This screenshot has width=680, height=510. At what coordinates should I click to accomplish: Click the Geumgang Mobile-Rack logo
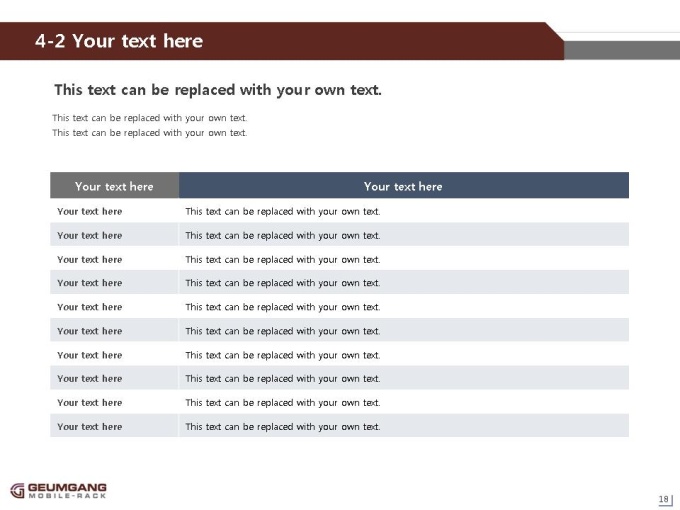[59, 491]
